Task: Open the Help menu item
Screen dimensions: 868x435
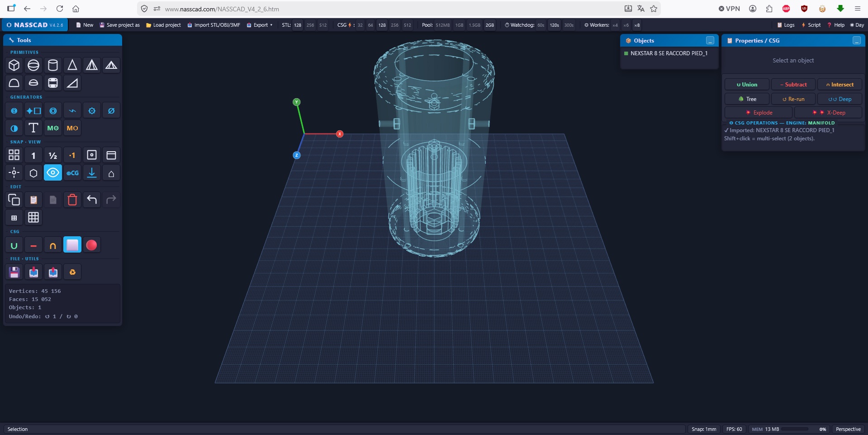Action: [835, 25]
